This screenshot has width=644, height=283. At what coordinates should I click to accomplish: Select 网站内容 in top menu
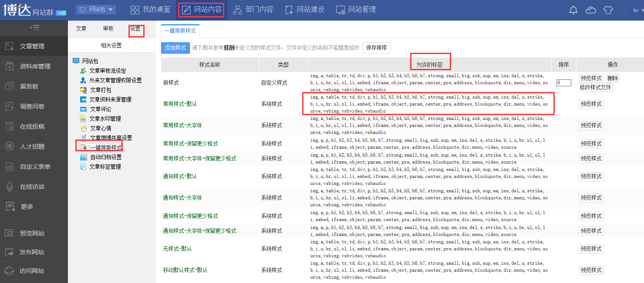202,10
